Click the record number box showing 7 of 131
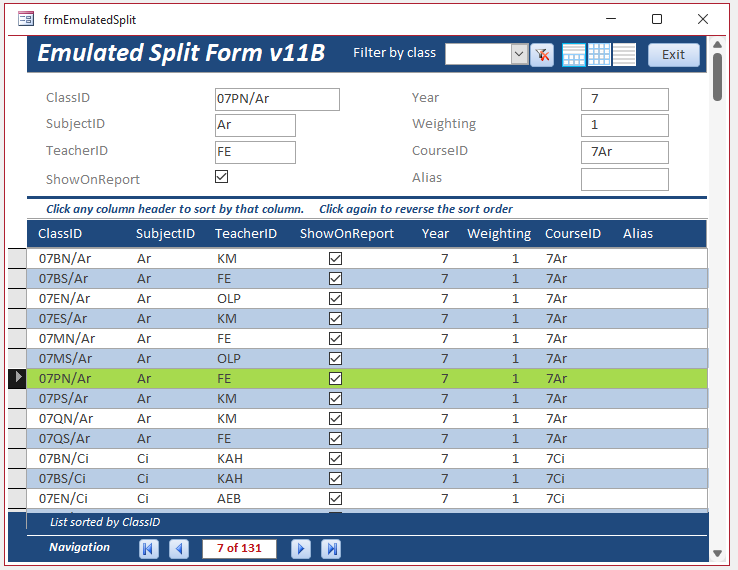Screen dimensions: 738x570 pyautogui.click(x=239, y=548)
